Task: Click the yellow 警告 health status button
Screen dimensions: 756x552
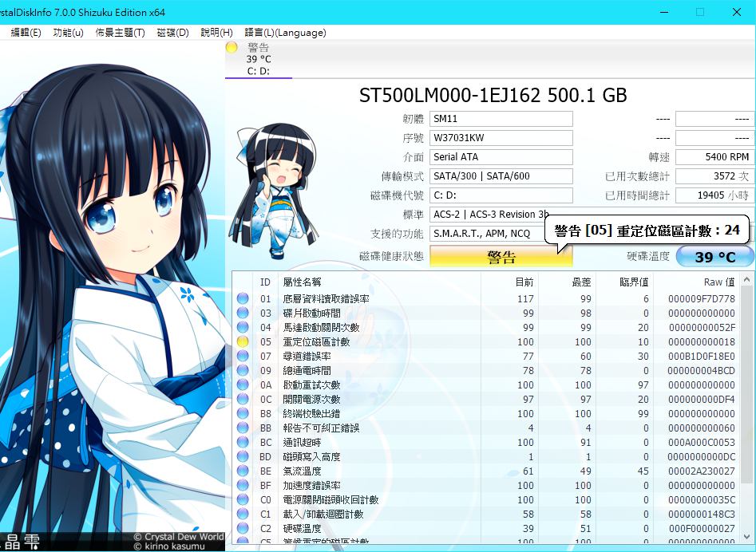Action: click(501, 256)
